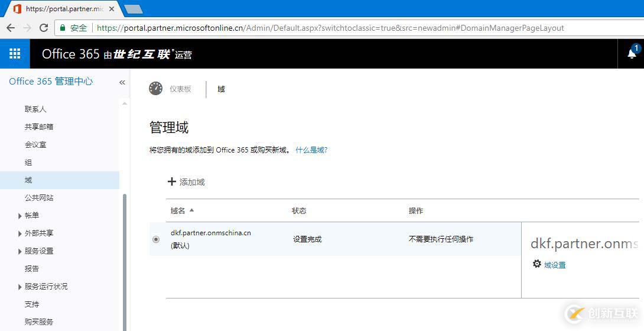The height and width of the screenshot is (331, 644).
Task: Open 共享邮箱 in the sidebar
Action: click(x=39, y=126)
